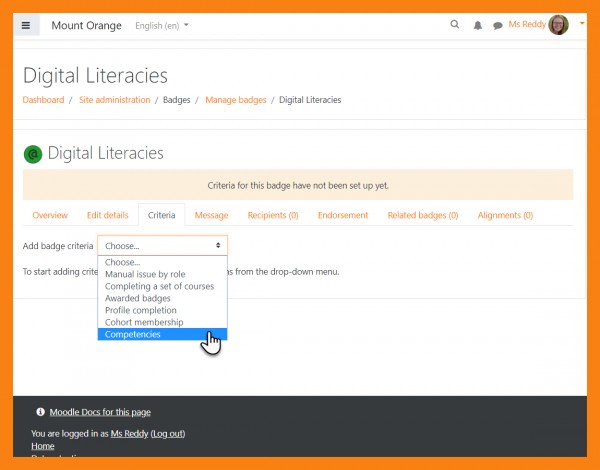The width and height of the screenshot is (600, 470).
Task: Click the search magnifier icon
Action: coord(455,25)
